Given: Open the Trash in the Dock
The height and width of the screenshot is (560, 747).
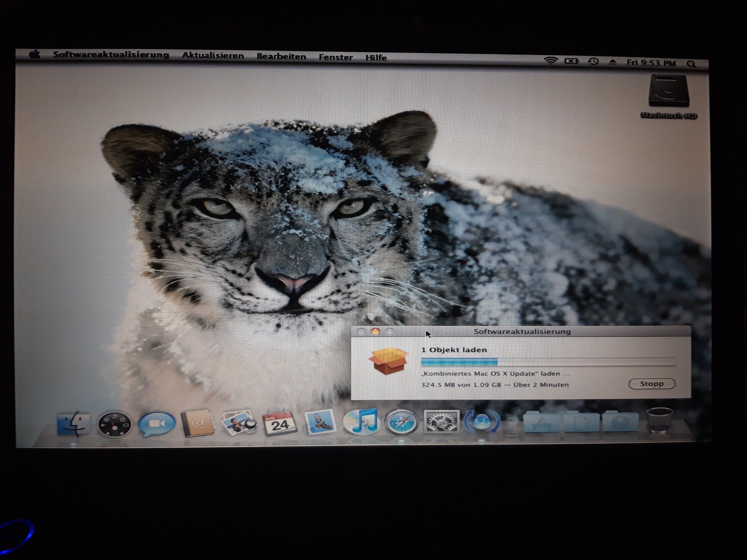Looking at the screenshot, I should 660,421.
